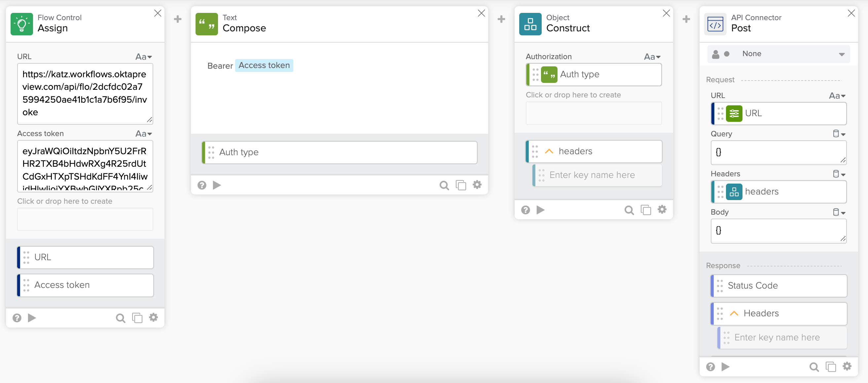Screen dimensions: 868x383
Task: Collapse the response Headers object
Action: (734, 313)
